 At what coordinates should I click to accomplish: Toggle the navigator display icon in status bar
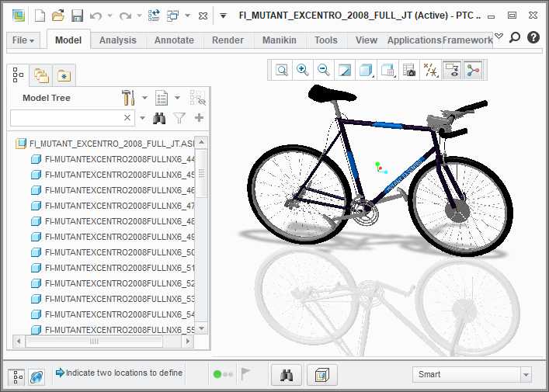tap(16, 377)
